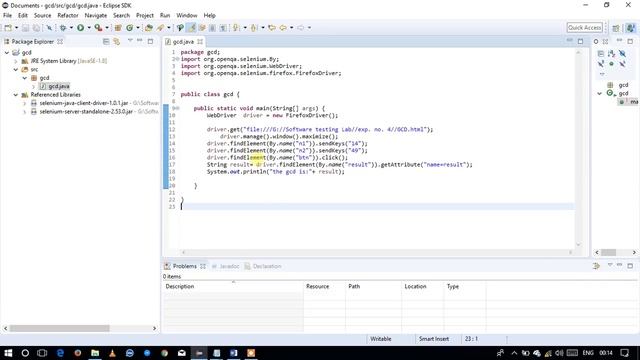The width and height of the screenshot is (640, 360).
Task: Collapse the src folder node
Action: coord(16,69)
